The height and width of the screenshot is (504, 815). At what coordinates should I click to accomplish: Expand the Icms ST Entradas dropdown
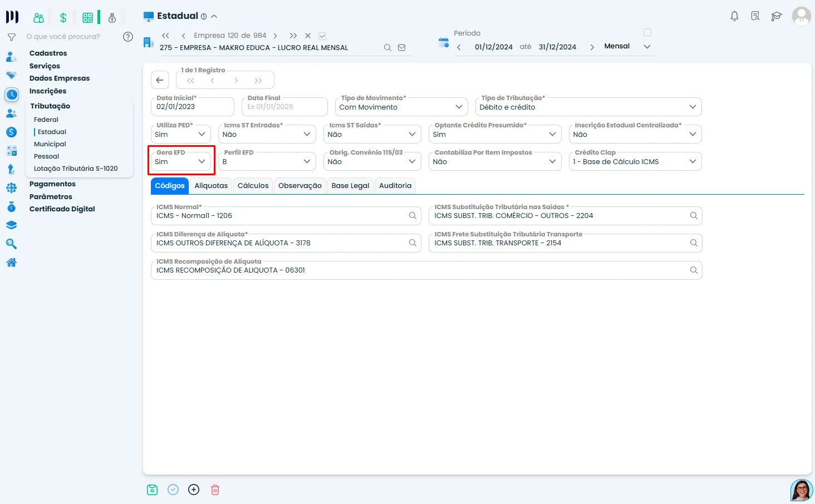click(268, 134)
